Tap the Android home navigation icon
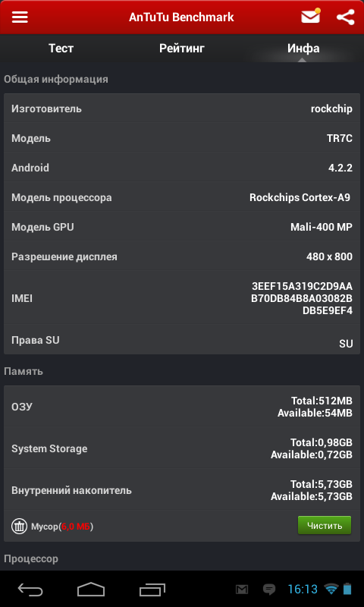Image resolution: width=364 pixels, height=607 pixels. (91, 590)
